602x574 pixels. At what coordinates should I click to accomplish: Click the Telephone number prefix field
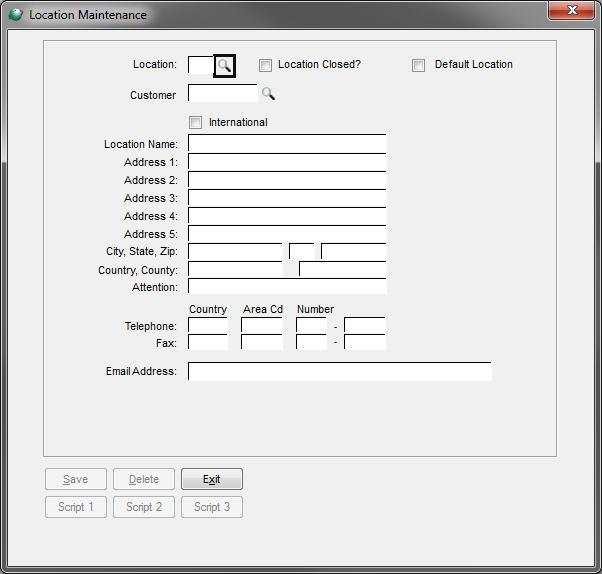(311, 325)
